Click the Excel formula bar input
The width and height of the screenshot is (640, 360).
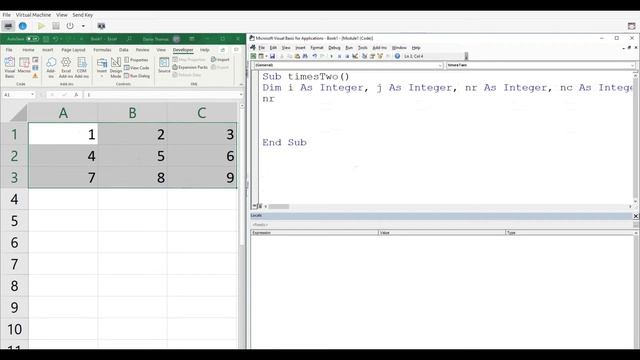pyautogui.click(x=162, y=95)
